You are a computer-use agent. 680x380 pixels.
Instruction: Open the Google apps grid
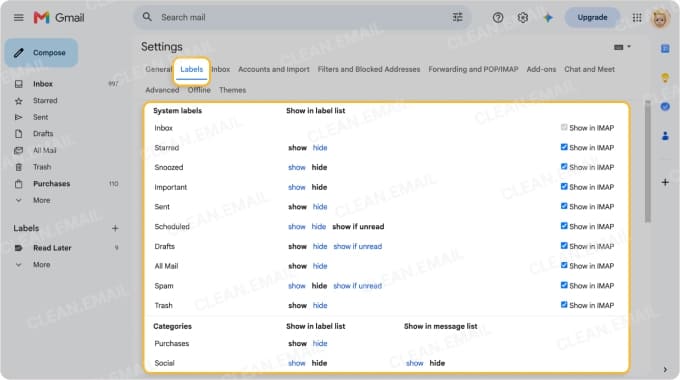pos(637,17)
